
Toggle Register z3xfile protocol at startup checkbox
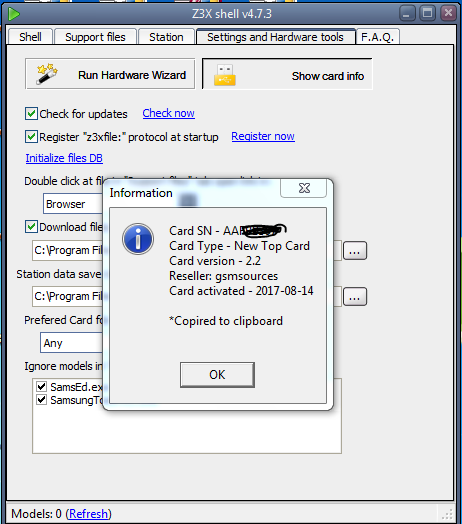31,137
